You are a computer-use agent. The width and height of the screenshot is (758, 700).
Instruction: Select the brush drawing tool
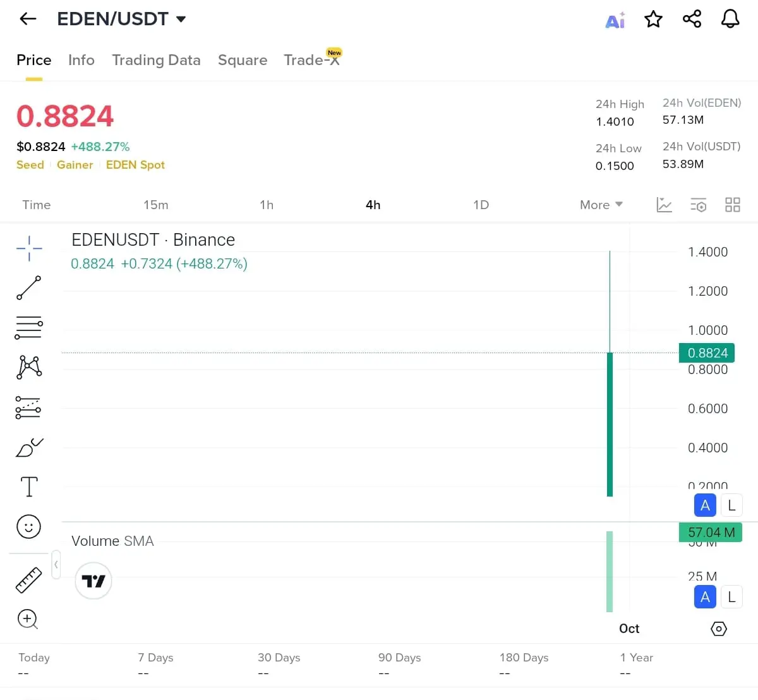pos(29,447)
